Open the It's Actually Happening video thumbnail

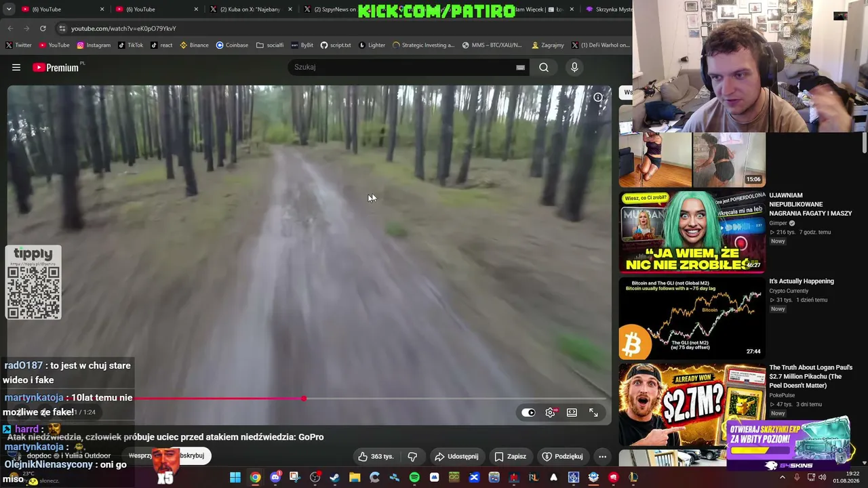[692, 317]
